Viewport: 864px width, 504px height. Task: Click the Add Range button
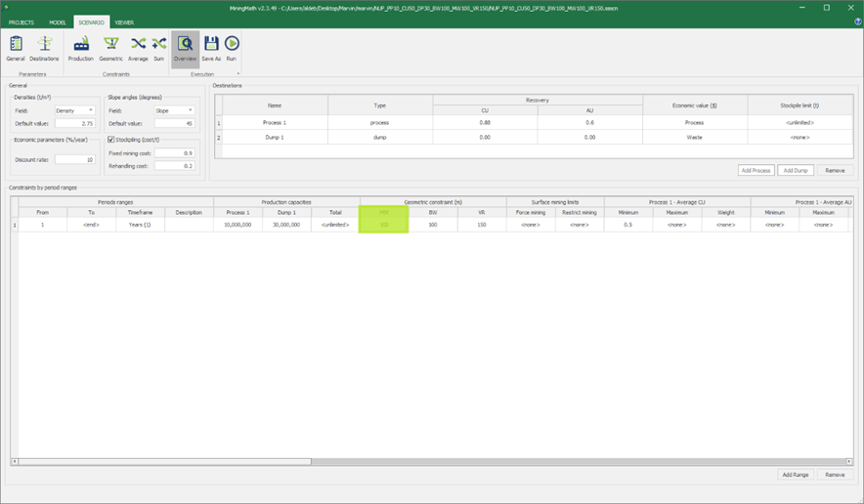795,475
